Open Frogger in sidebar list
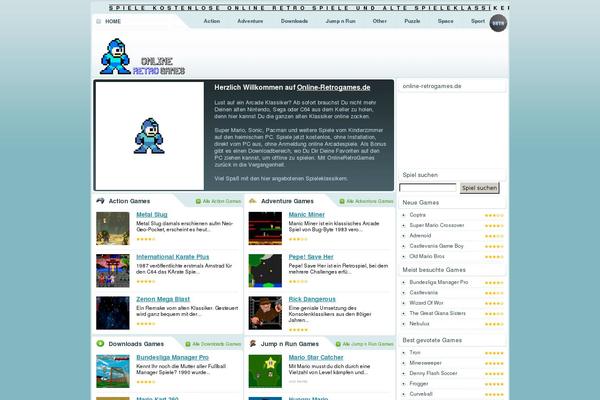The height and width of the screenshot is (400, 600). pos(419,384)
